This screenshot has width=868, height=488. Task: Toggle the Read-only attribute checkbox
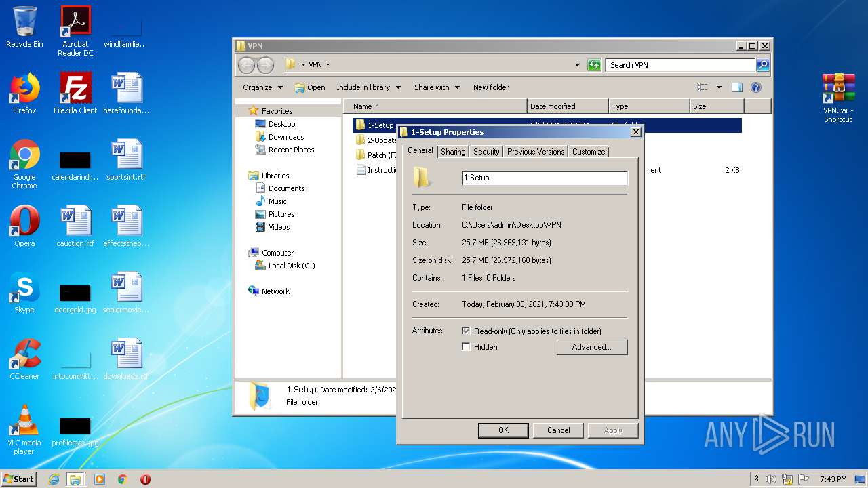[x=466, y=331]
